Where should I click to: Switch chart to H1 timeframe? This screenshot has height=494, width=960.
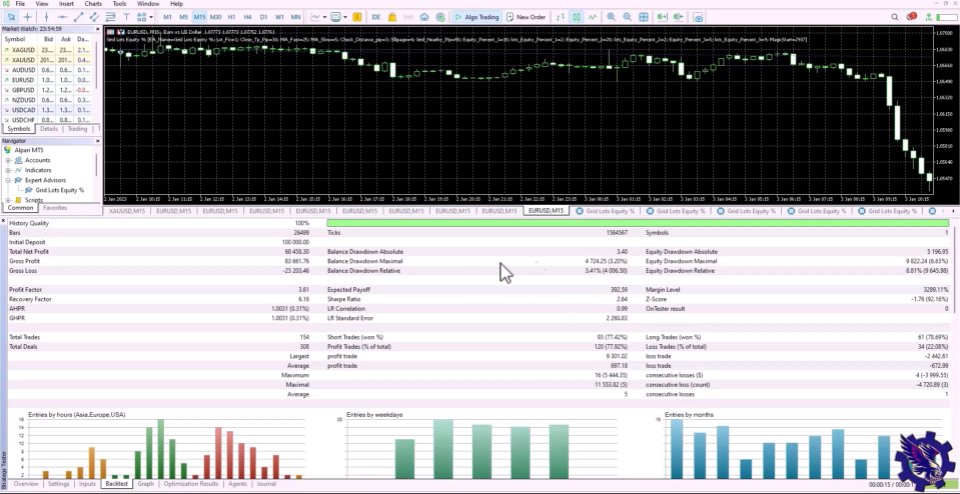click(231, 17)
